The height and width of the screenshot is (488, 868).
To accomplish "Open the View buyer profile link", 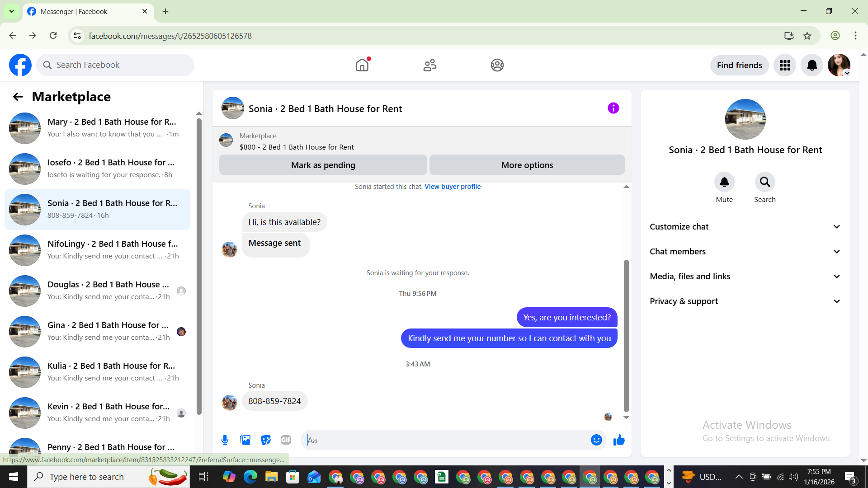I will click(x=452, y=187).
